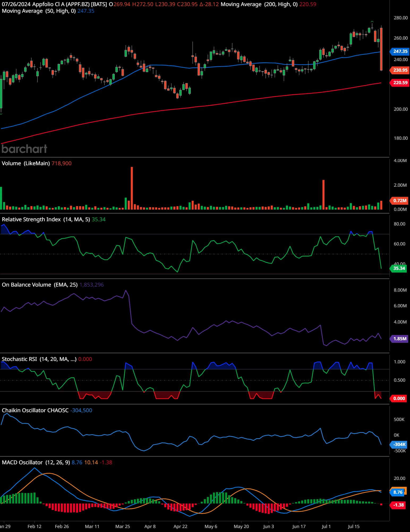
Task: Click the Apr 22 date axis label
Action: click(x=181, y=526)
